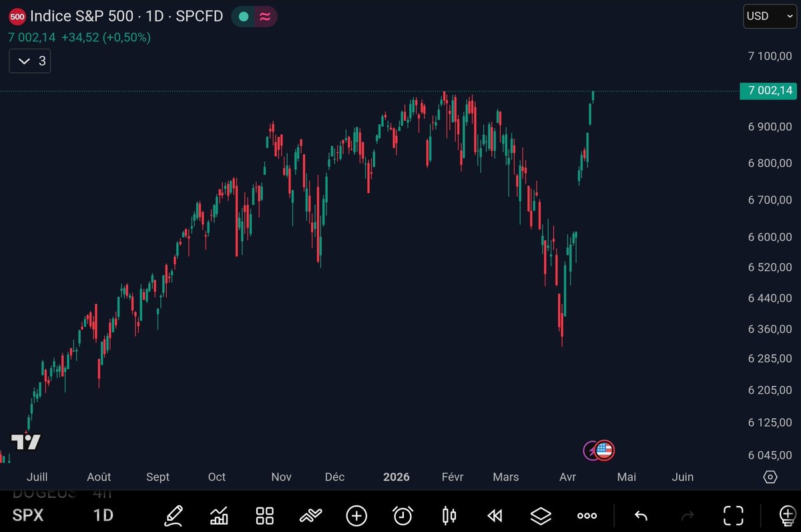
Task: Click the Avr month label
Action: [568, 477]
